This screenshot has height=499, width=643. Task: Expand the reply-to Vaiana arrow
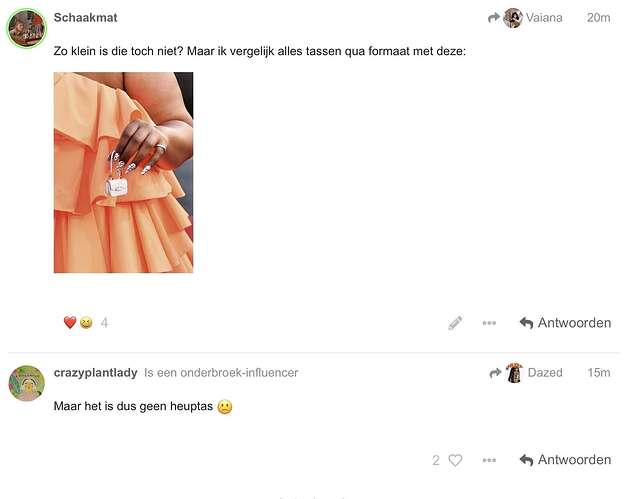(494, 18)
